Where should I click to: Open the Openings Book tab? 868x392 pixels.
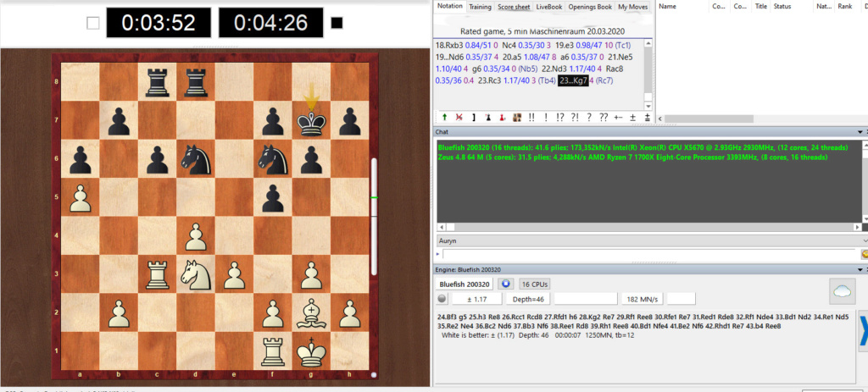(589, 7)
